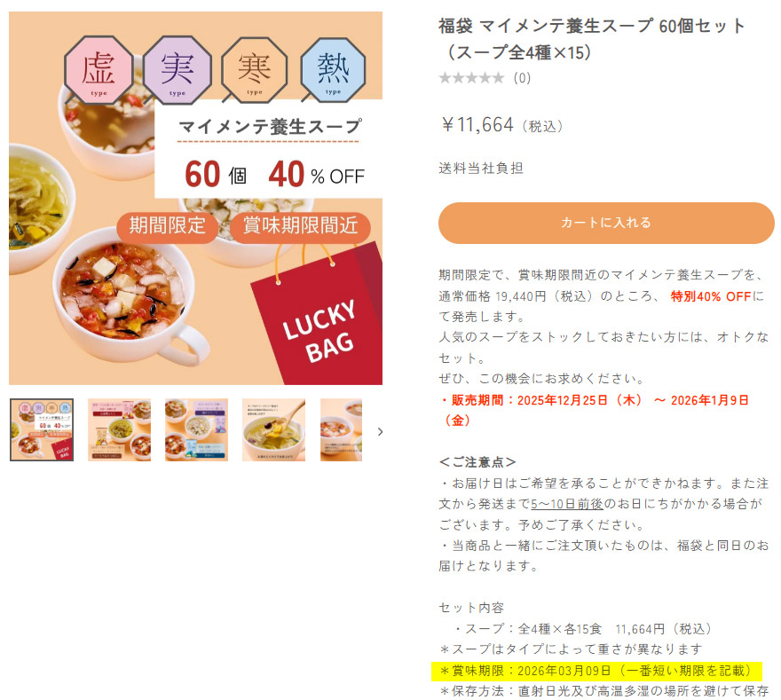Show next thumbnails with the right chevron
The image size is (781, 700).
pos(380,431)
